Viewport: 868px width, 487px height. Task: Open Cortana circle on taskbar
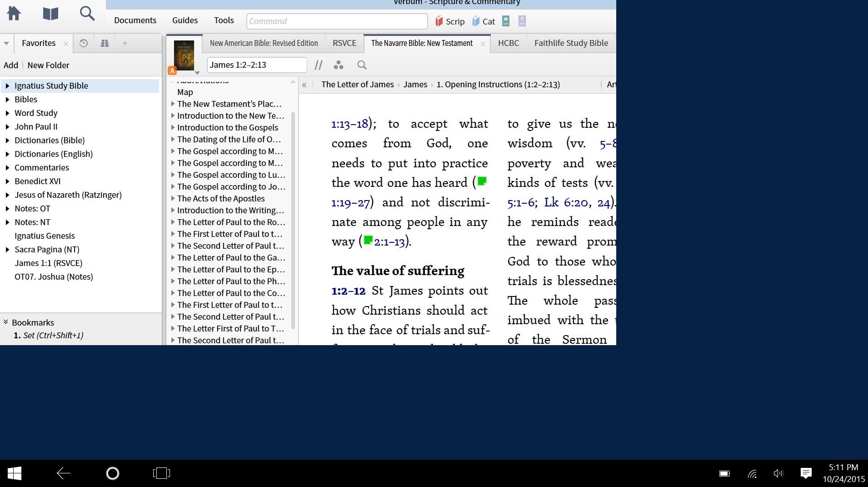click(x=113, y=473)
